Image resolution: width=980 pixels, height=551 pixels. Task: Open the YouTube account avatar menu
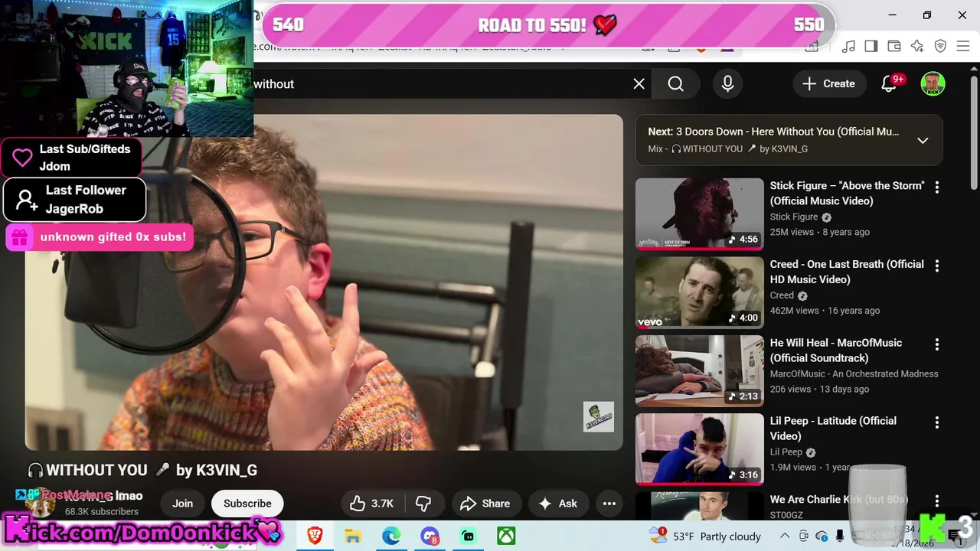coord(933,83)
